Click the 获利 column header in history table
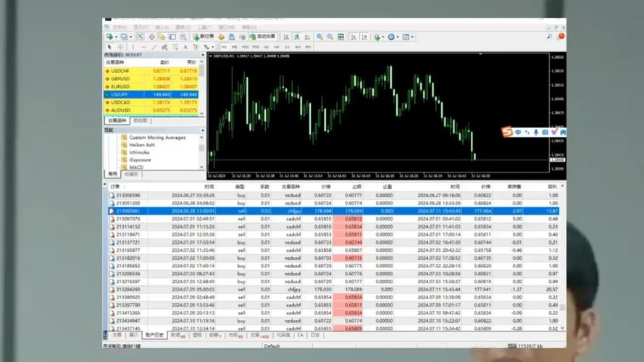This screenshot has width=644, height=362. coord(553,187)
